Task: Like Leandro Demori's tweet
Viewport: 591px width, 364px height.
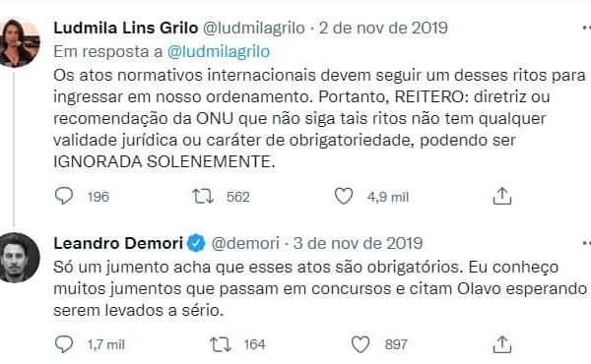Action: [x=361, y=344]
